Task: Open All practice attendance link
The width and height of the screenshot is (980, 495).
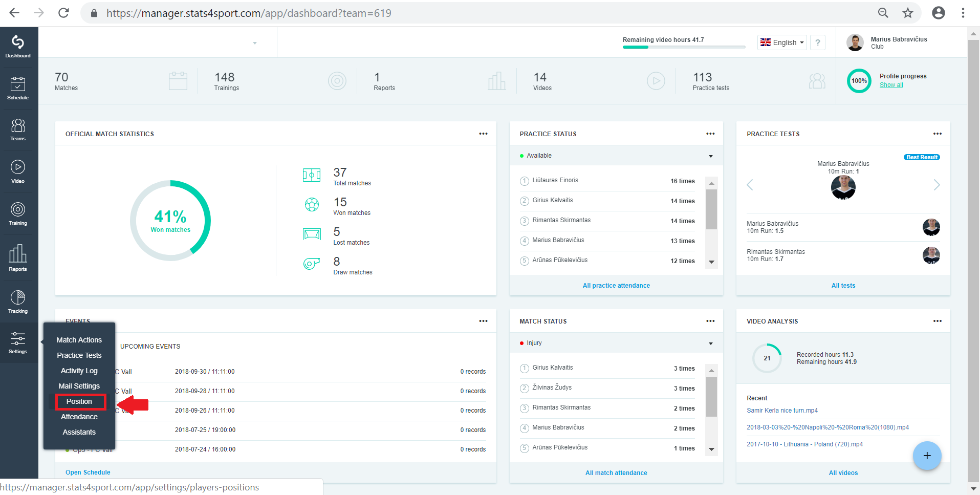Action: [x=616, y=286]
